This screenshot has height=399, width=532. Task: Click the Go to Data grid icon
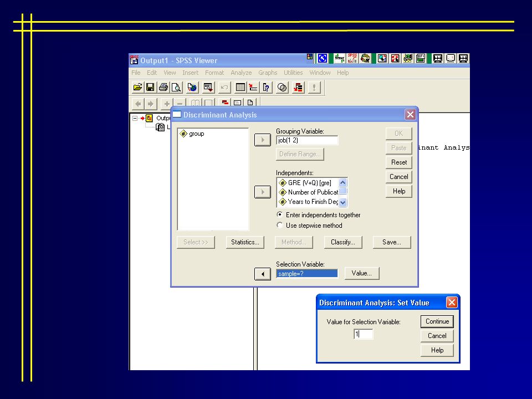tap(240, 88)
